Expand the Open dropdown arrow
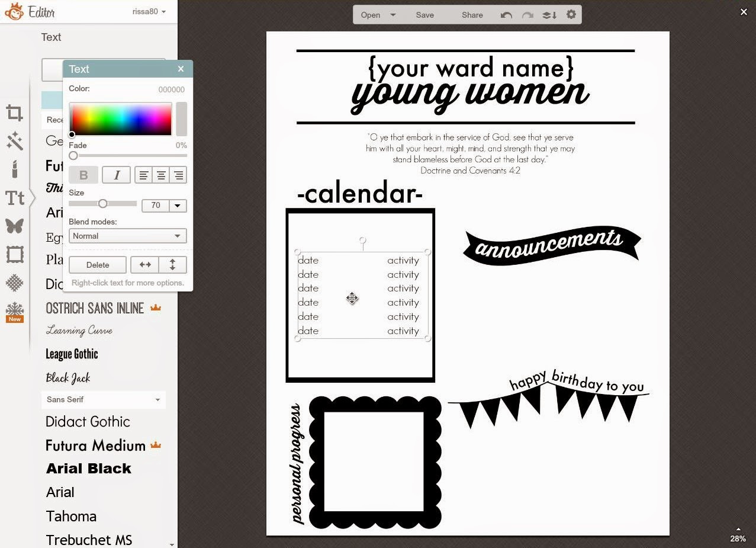The image size is (756, 548). [x=393, y=15]
